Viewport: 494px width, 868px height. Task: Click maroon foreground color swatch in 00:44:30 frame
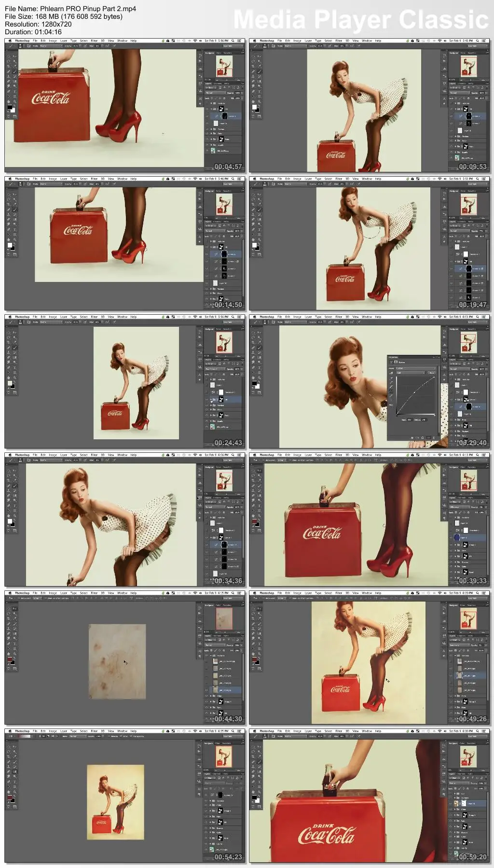coord(10,659)
